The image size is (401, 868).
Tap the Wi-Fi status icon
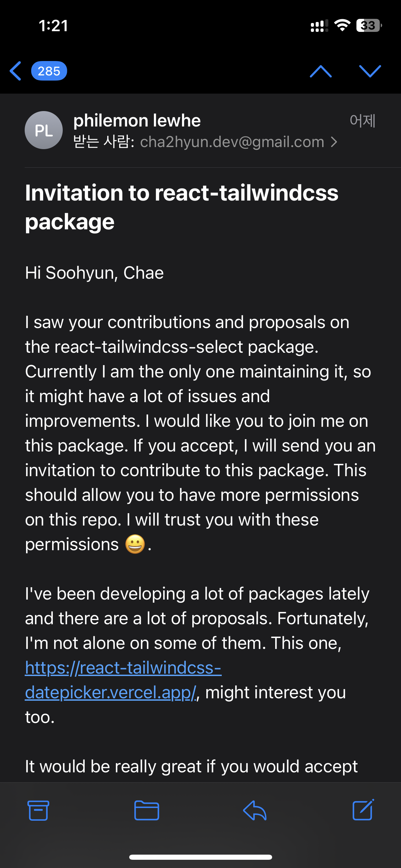342,25
